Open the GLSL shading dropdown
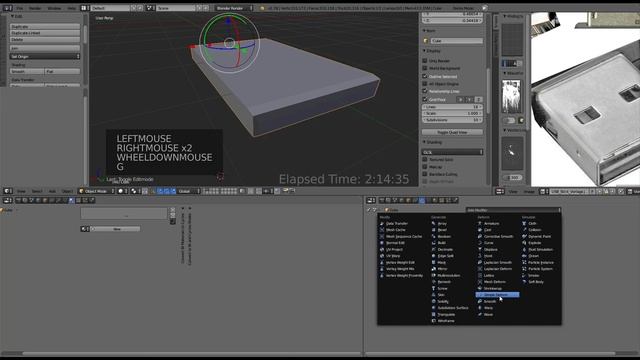 [x=452, y=152]
